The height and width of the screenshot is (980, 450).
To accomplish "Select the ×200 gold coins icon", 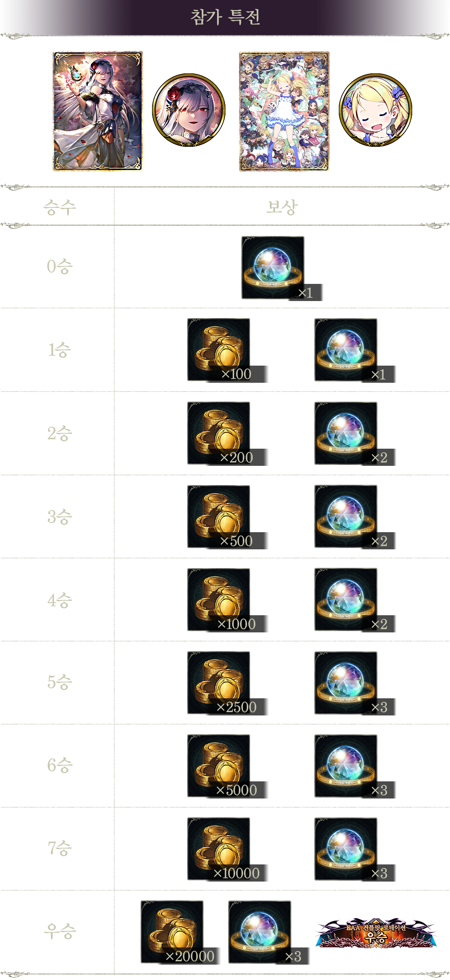I will (227, 434).
